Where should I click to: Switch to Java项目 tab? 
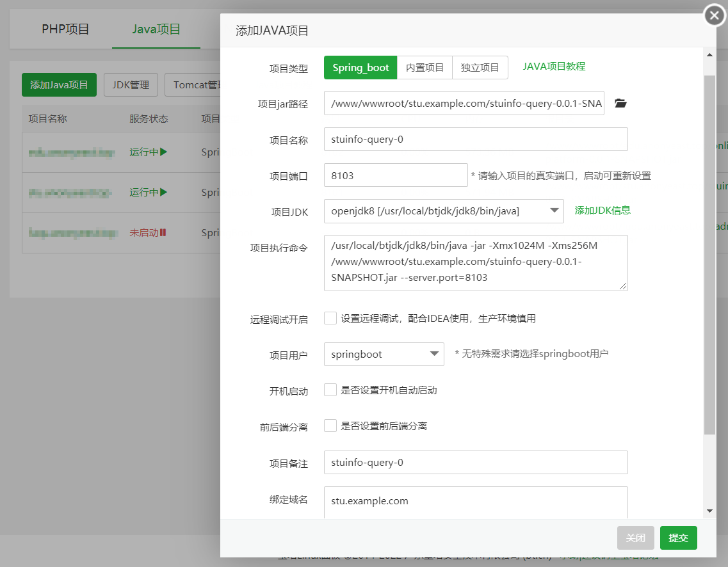click(x=156, y=29)
